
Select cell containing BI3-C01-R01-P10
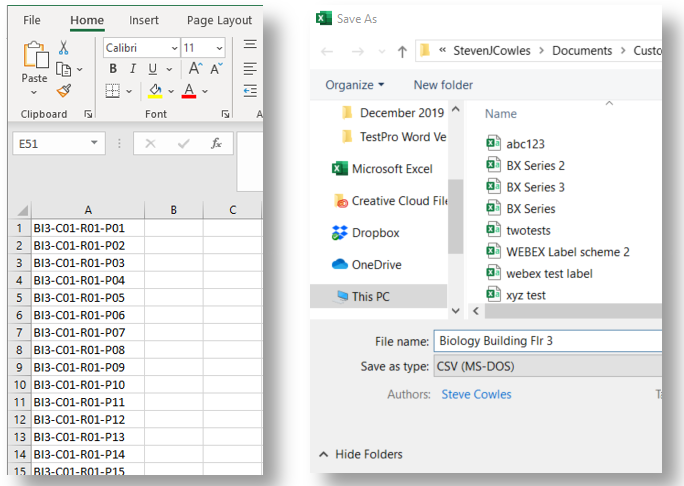pos(88,385)
